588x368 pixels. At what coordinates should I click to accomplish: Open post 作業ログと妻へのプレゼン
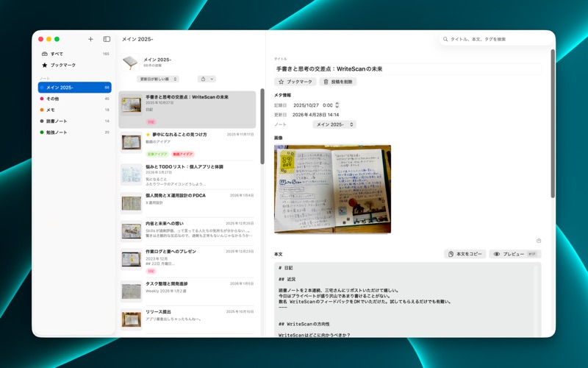pos(187,261)
